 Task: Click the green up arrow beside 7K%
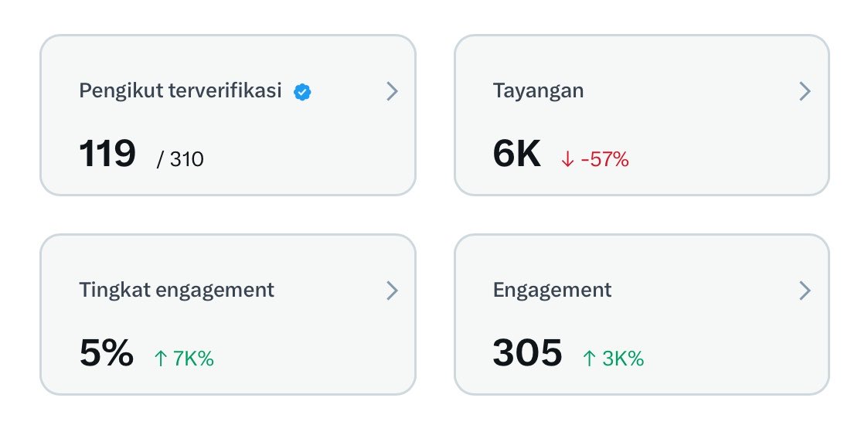pos(161,359)
